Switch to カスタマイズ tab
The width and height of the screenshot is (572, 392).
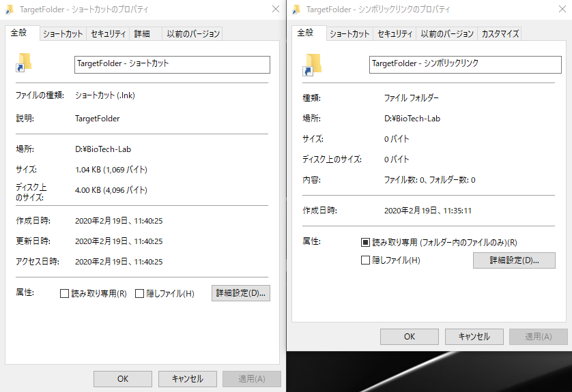(500, 34)
